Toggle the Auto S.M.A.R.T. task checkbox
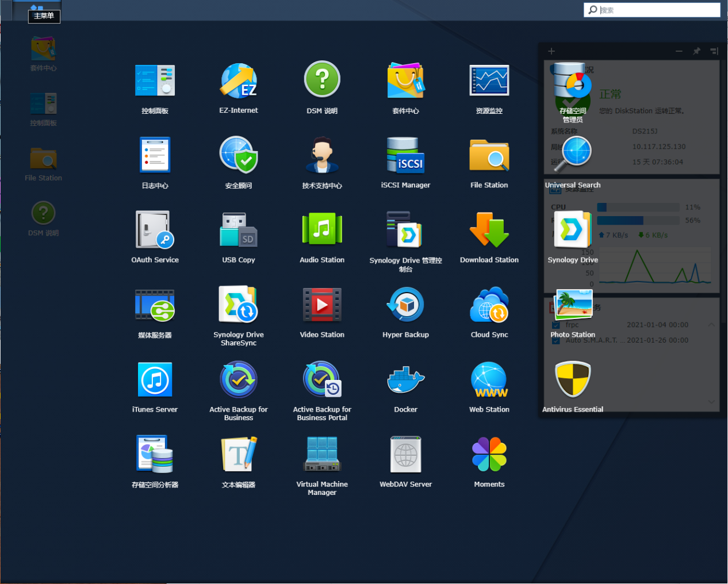This screenshot has height=584, width=728. 556,340
